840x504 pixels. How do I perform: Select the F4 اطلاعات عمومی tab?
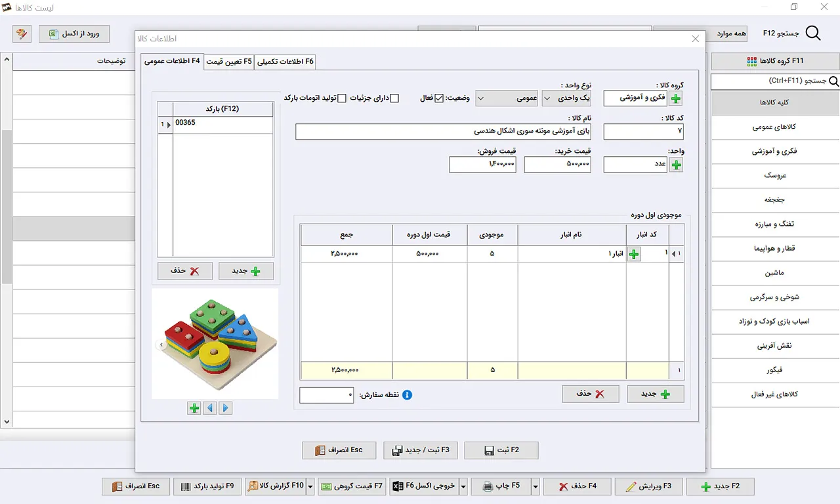172,61
